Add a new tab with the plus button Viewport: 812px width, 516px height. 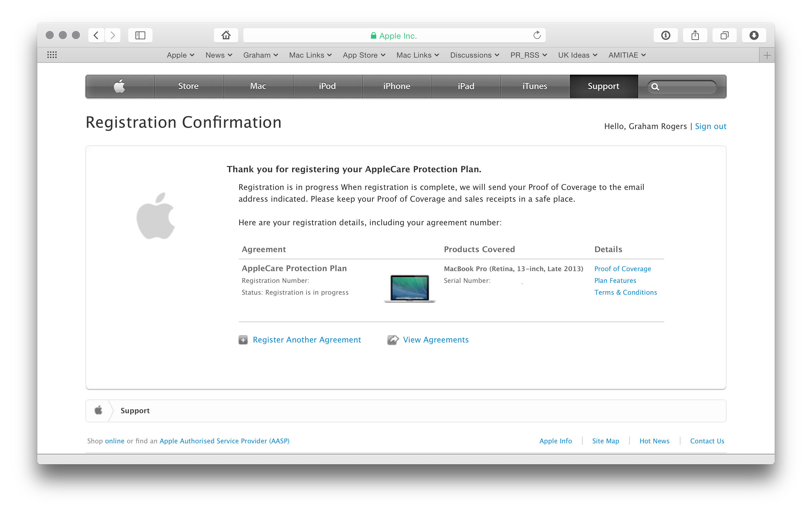tap(767, 55)
